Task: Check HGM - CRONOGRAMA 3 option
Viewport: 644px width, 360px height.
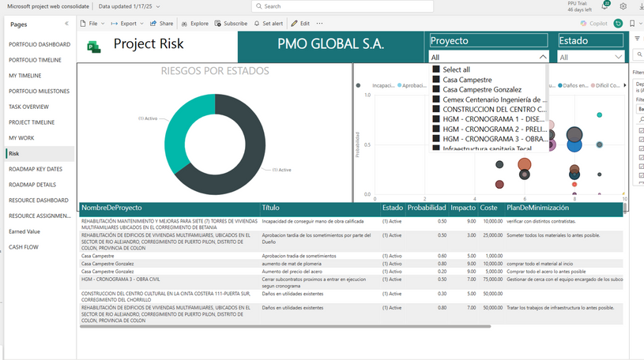Action: pyautogui.click(x=436, y=138)
